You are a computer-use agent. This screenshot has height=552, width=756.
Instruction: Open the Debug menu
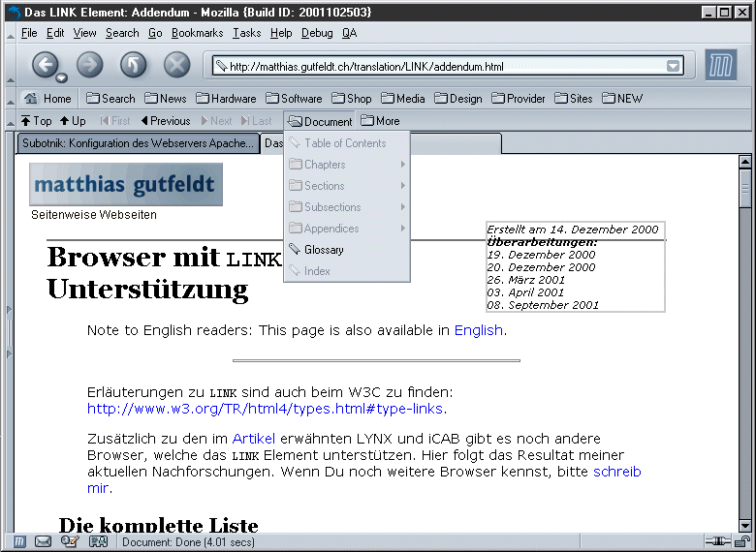(317, 33)
